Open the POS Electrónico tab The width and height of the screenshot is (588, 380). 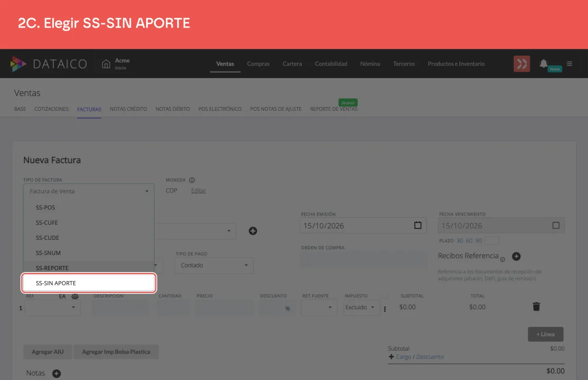click(x=220, y=109)
